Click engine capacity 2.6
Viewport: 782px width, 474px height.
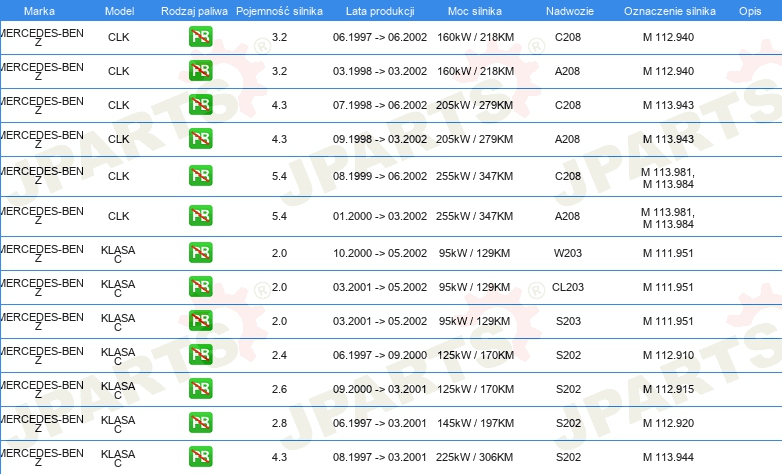coord(279,389)
